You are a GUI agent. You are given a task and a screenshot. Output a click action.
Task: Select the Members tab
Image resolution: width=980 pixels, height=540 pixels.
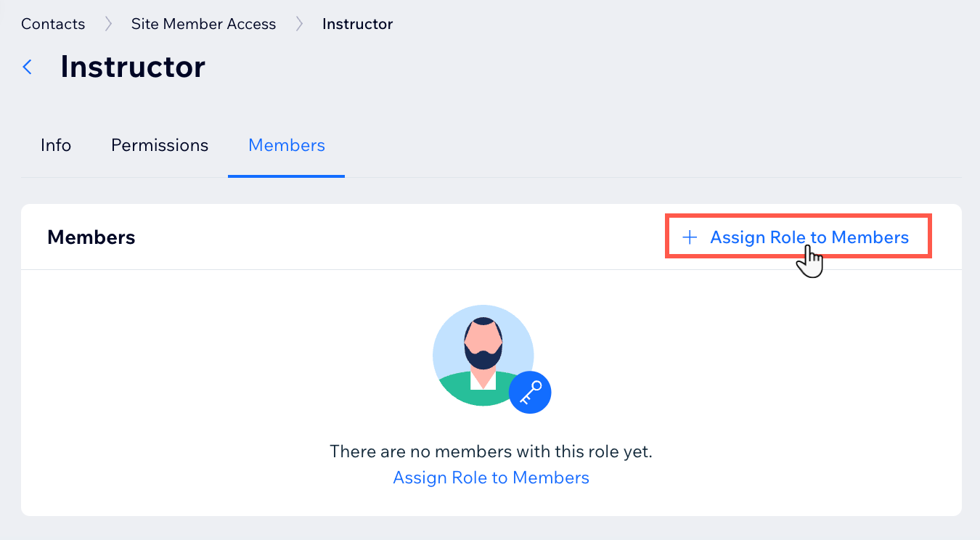click(x=287, y=145)
